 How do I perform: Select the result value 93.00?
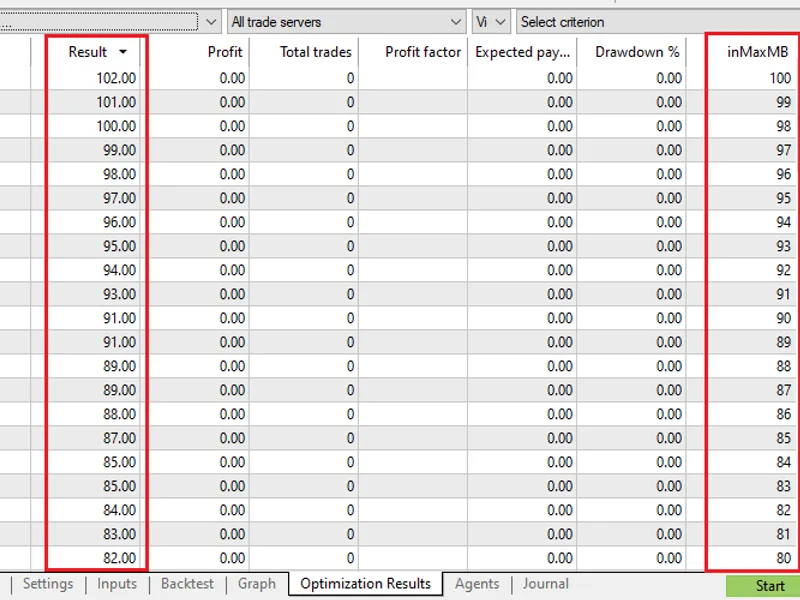pos(119,294)
